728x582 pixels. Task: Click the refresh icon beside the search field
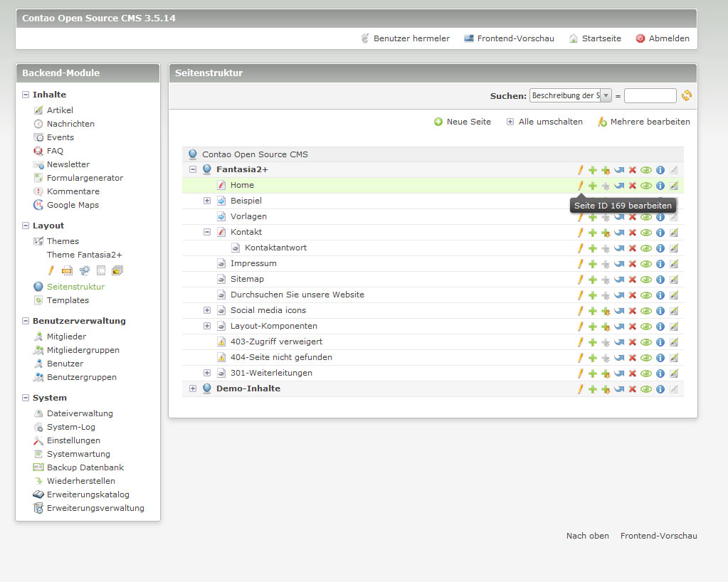[x=687, y=95]
